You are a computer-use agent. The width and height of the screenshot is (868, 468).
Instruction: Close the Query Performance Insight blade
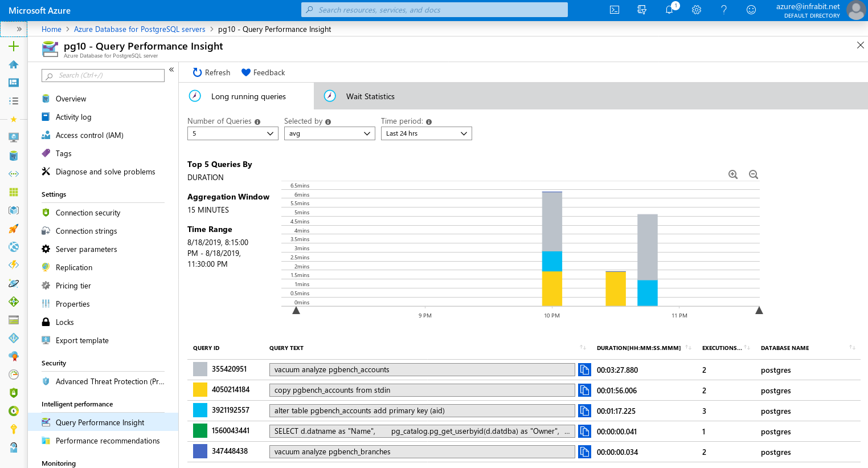click(x=861, y=45)
